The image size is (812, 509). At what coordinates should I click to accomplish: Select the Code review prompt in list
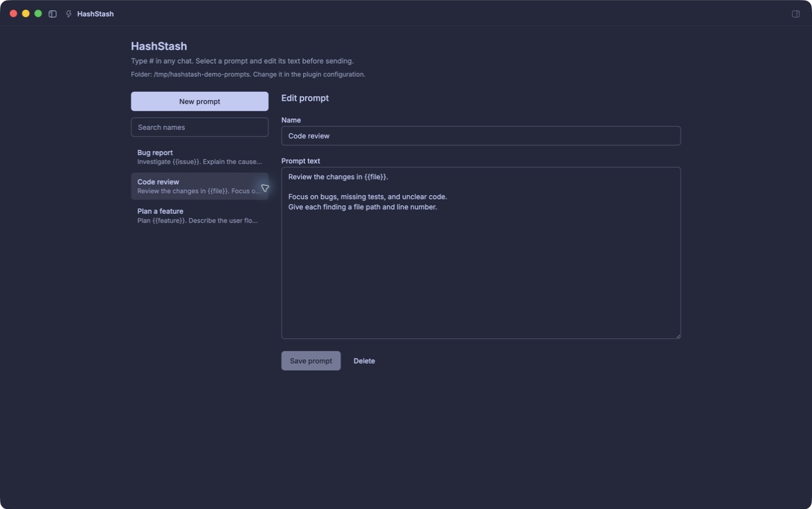(x=200, y=186)
